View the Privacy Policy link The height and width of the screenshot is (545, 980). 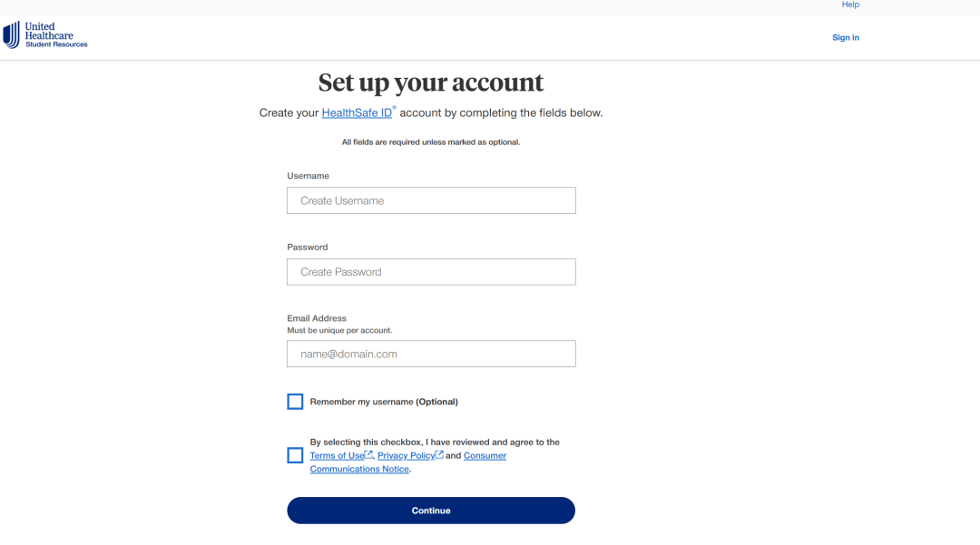coord(406,456)
